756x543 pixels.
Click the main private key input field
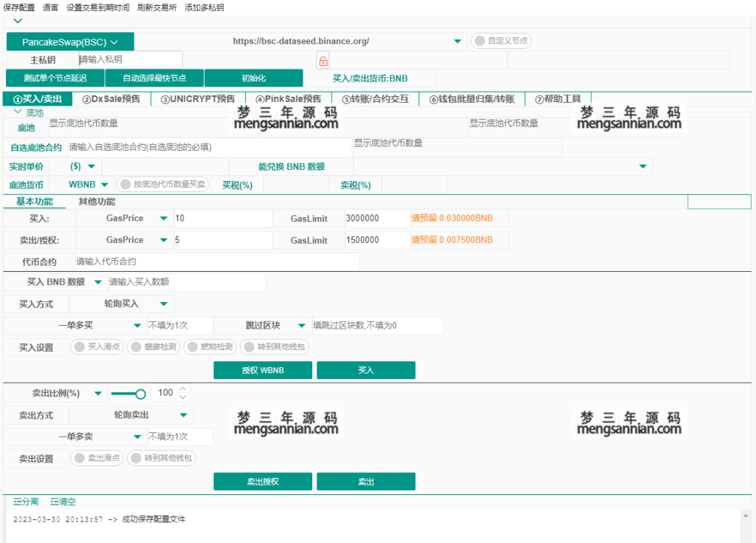pos(130,60)
